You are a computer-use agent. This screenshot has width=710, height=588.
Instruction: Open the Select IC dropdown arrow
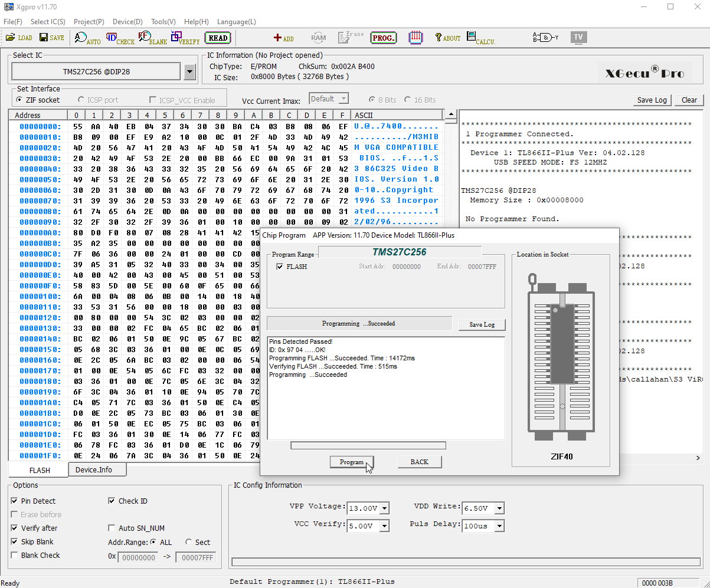(x=189, y=72)
